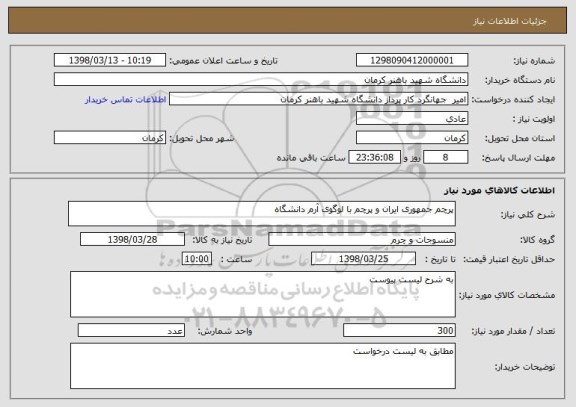This screenshot has width=576, height=407.
Task: Click the ساعت باقی مانده text
Action: [311, 158]
